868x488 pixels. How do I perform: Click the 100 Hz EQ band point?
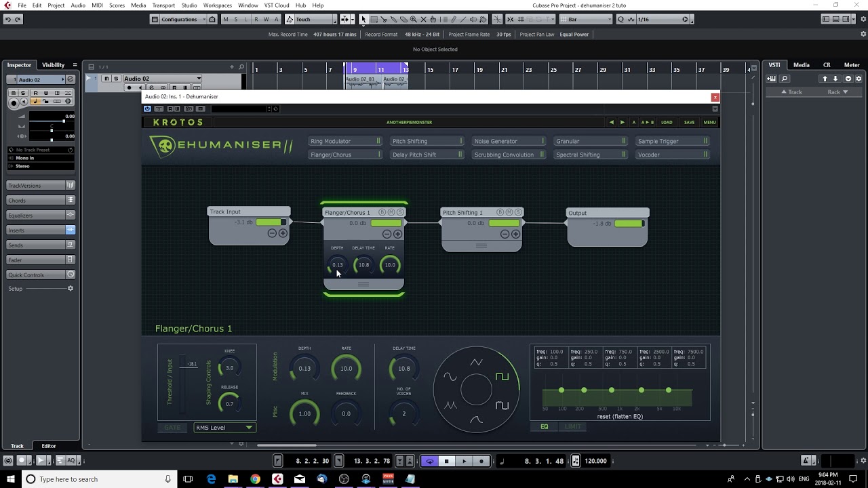point(561,390)
